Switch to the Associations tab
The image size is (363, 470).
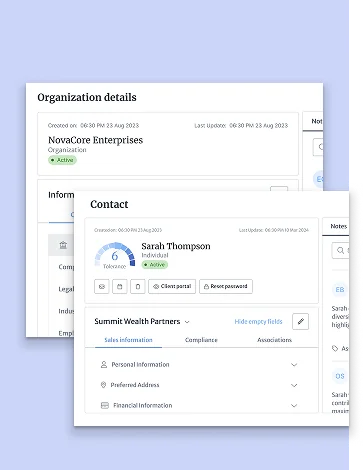click(x=274, y=340)
